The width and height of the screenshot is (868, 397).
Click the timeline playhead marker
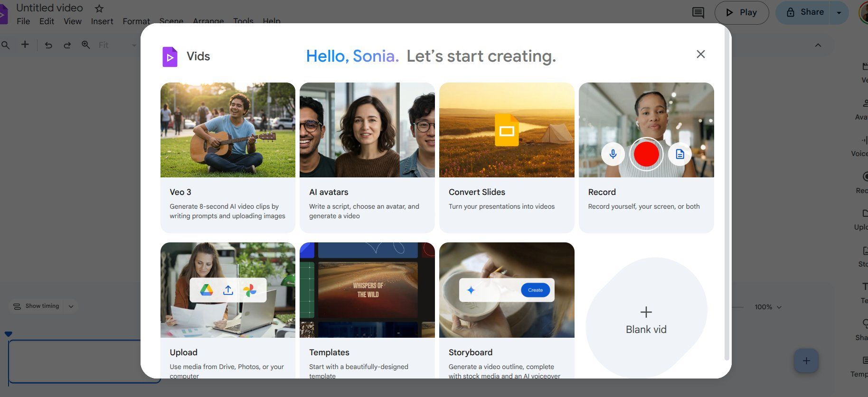(9, 334)
